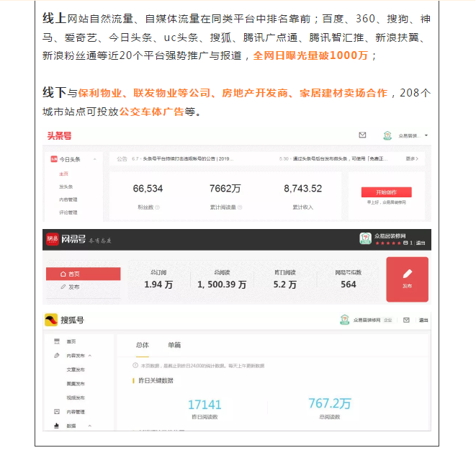Click the mail icon in 搜狐号 header
Image resolution: width=476 pixels, height=453 pixels.
point(406,320)
